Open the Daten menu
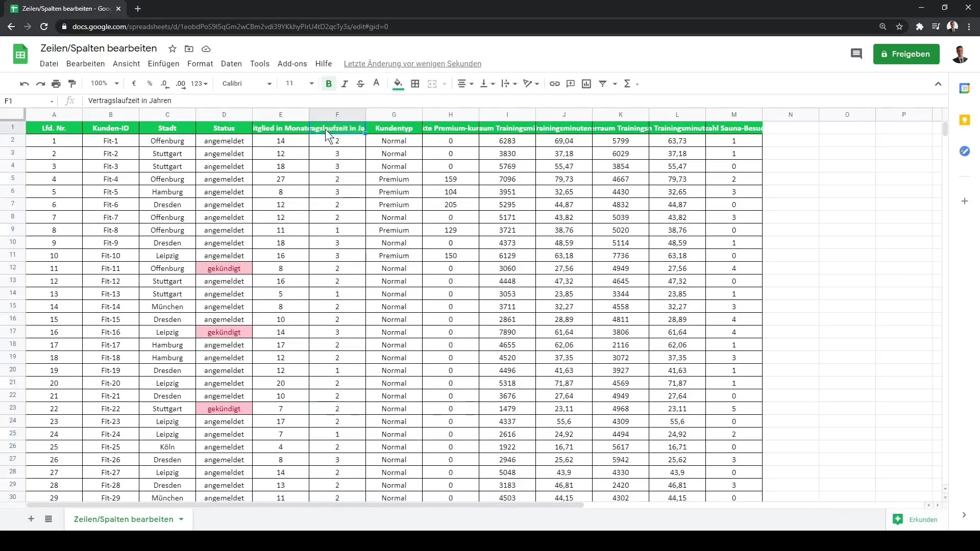The width and height of the screenshot is (980, 551). point(231,63)
